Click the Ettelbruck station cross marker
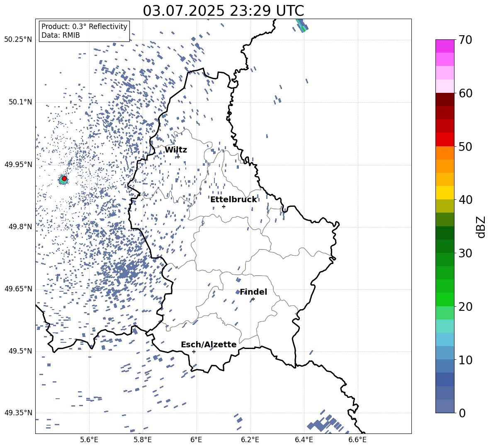This screenshot has width=491, height=448. (224, 206)
